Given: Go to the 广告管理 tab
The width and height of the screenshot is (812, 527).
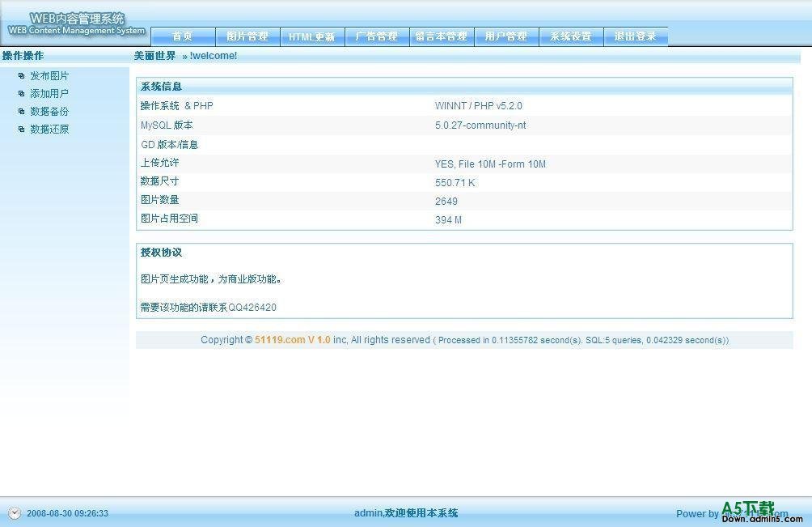Looking at the screenshot, I should coord(377,36).
